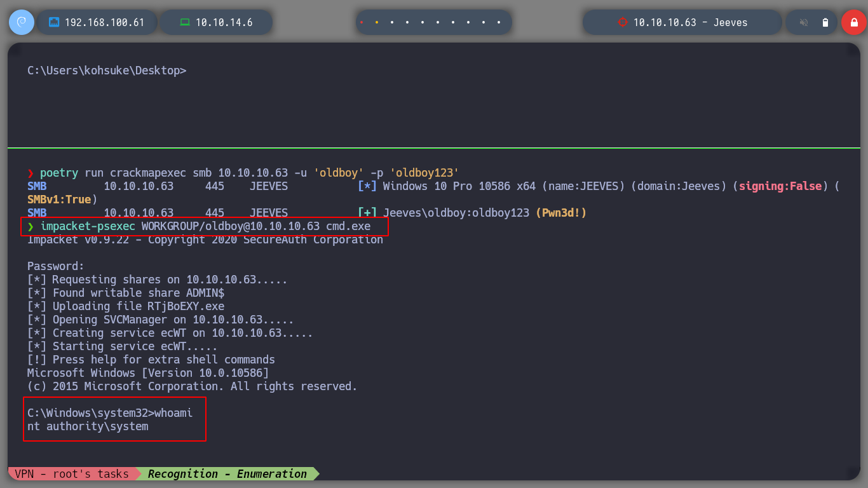868x488 pixels.
Task: Click the 'impacket-psexec' command text
Action: (88, 226)
